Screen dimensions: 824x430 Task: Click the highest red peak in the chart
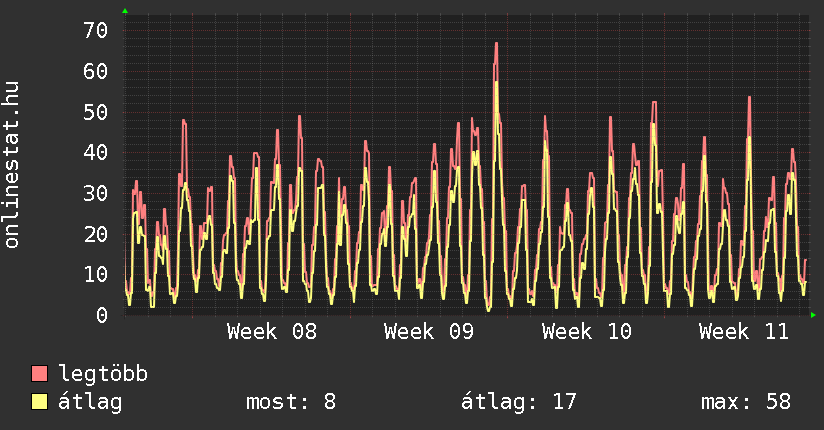[x=495, y=44]
